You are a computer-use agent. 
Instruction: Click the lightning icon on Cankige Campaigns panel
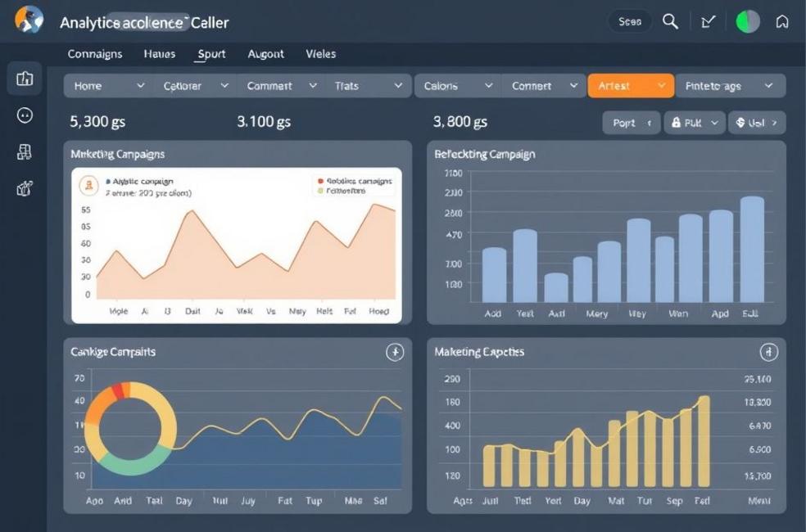pyautogui.click(x=395, y=352)
